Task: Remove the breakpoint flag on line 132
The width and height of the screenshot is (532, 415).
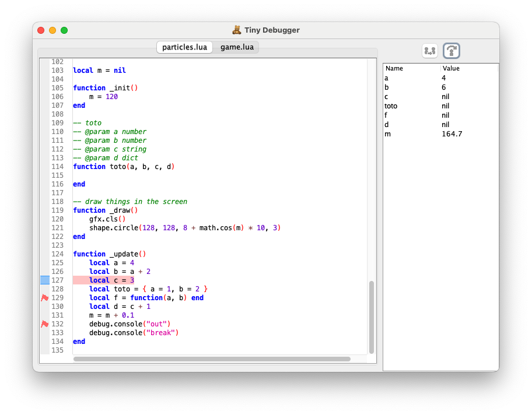Action: point(44,324)
